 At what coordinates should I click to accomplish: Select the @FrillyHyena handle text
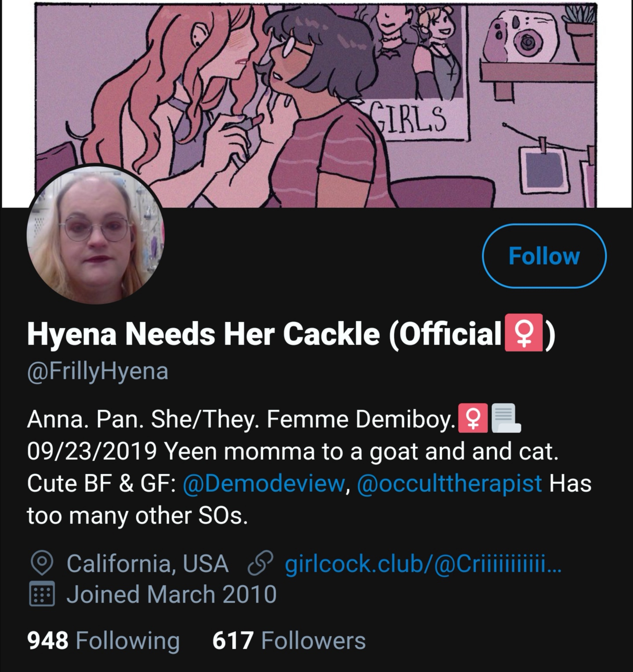click(x=98, y=371)
